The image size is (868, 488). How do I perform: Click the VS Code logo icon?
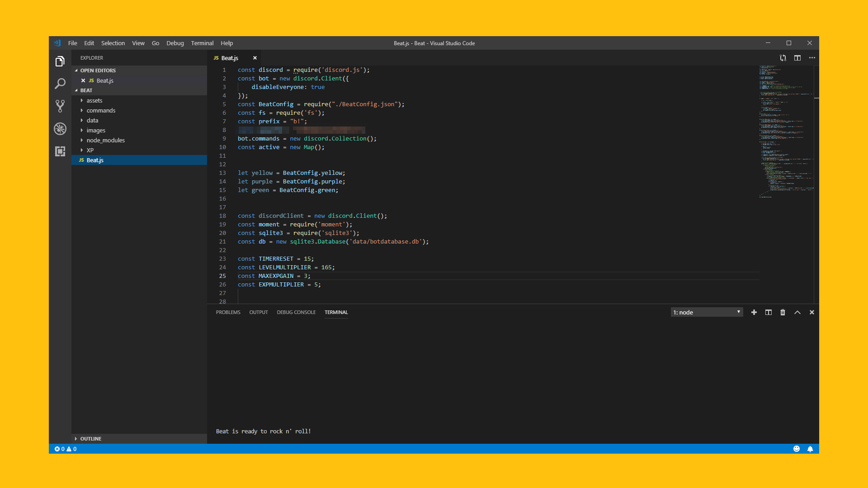tap(57, 43)
